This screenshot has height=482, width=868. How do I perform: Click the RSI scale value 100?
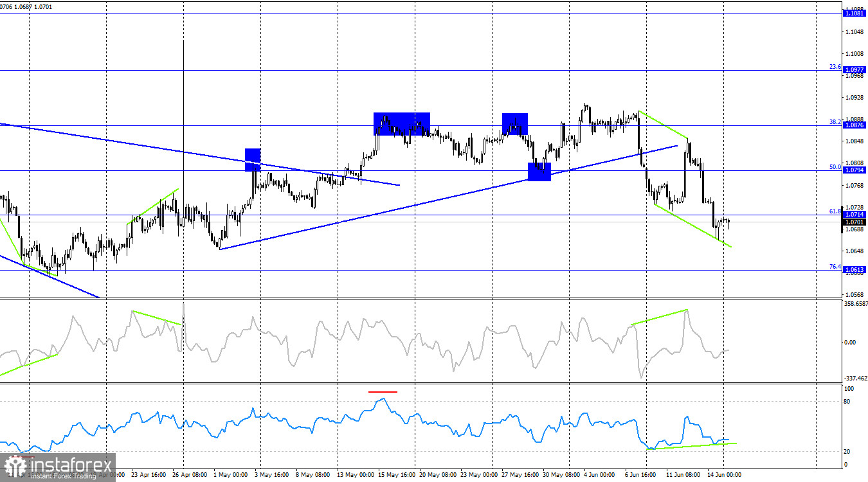click(x=849, y=389)
